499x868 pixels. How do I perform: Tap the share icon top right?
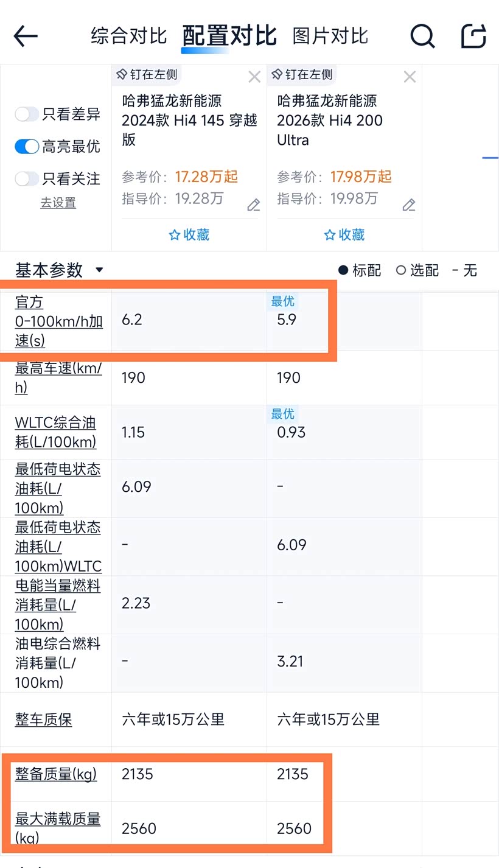[x=474, y=36]
